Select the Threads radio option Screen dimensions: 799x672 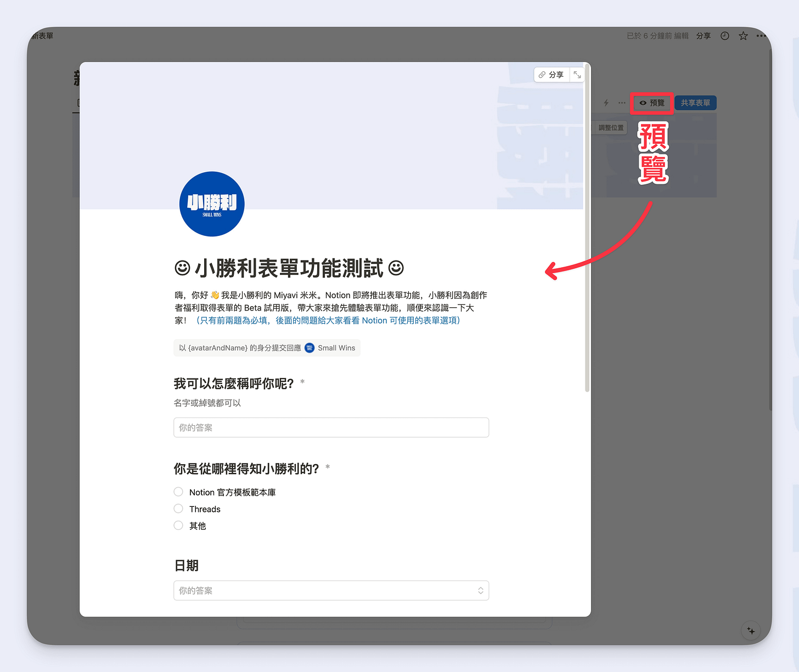click(178, 509)
